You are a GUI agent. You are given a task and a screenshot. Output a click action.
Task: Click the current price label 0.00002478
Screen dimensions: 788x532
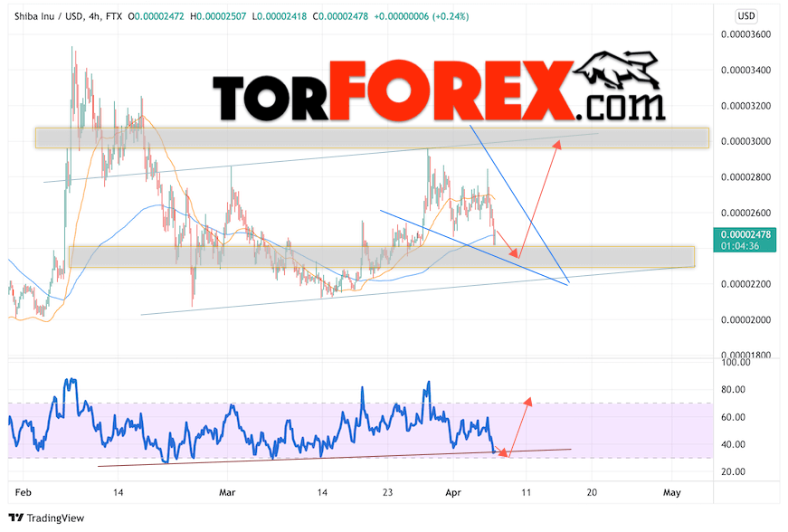[745, 234]
